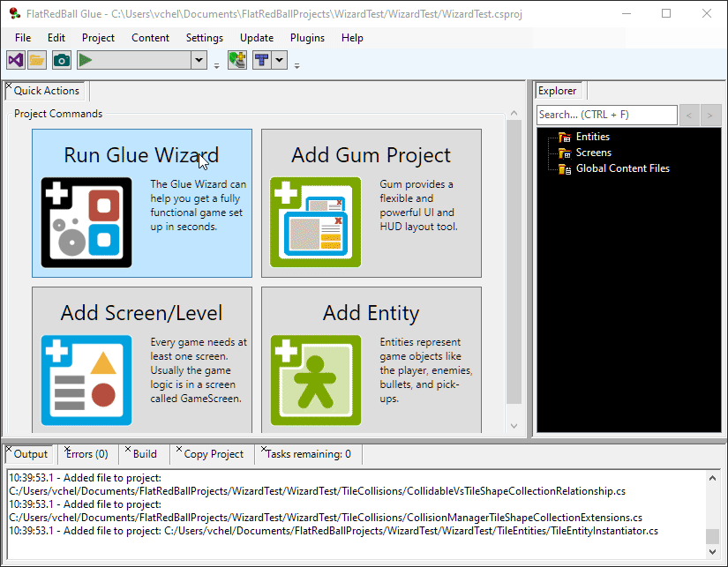The height and width of the screenshot is (567, 728).
Task: Open the Project menu
Action: tap(98, 38)
